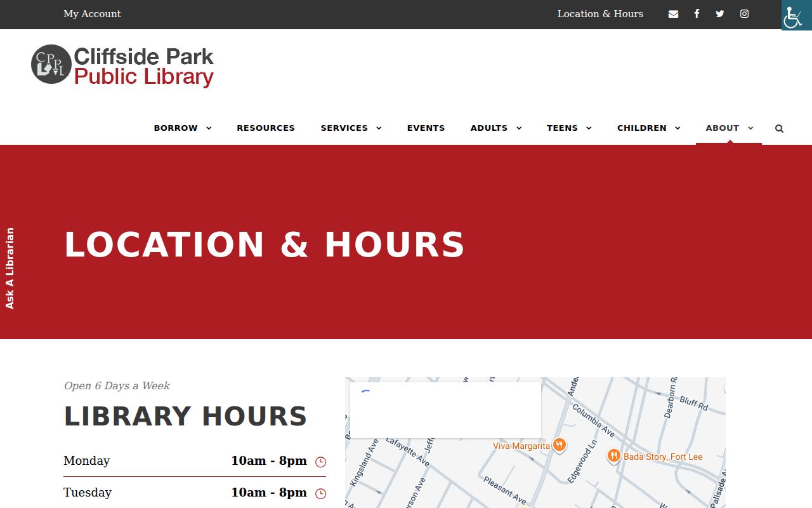Click the Pleasant Ave street label on map

505,491
